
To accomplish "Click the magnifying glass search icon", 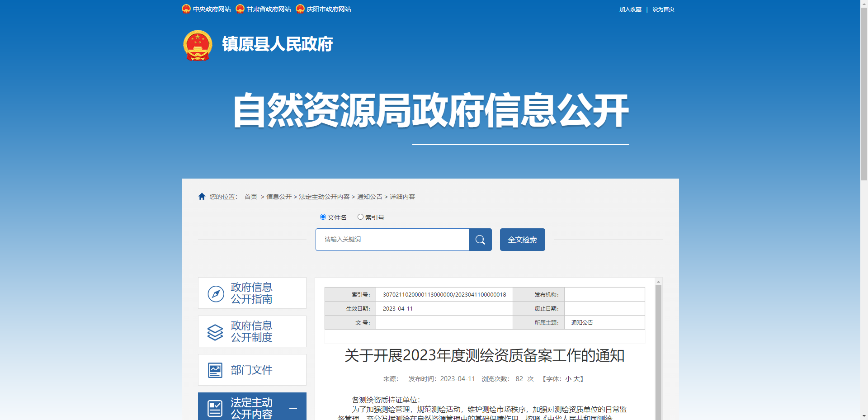I will coord(480,240).
